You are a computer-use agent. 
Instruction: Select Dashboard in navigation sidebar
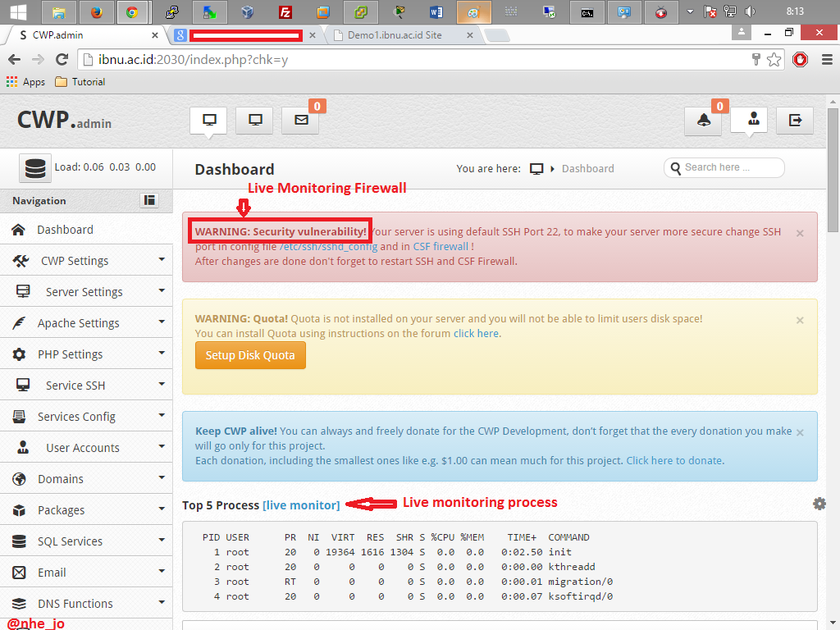tap(86, 230)
